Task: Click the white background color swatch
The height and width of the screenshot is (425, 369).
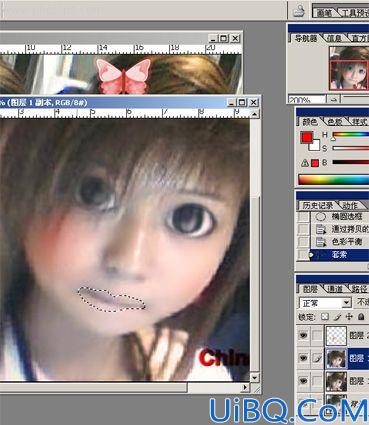Action: (x=315, y=146)
